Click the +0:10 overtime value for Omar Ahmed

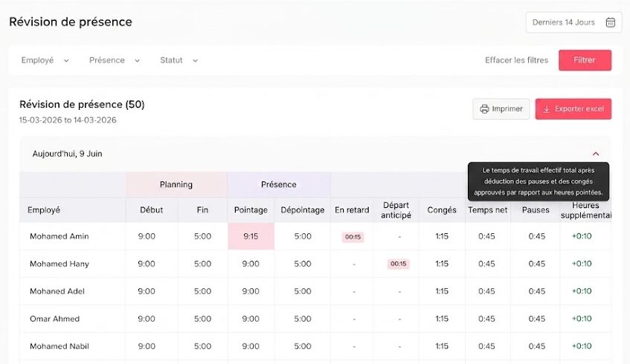[x=582, y=319]
